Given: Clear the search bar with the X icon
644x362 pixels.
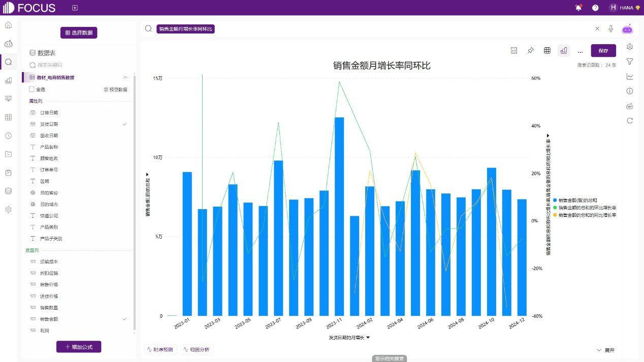Looking at the screenshot, I should pyautogui.click(x=597, y=29).
